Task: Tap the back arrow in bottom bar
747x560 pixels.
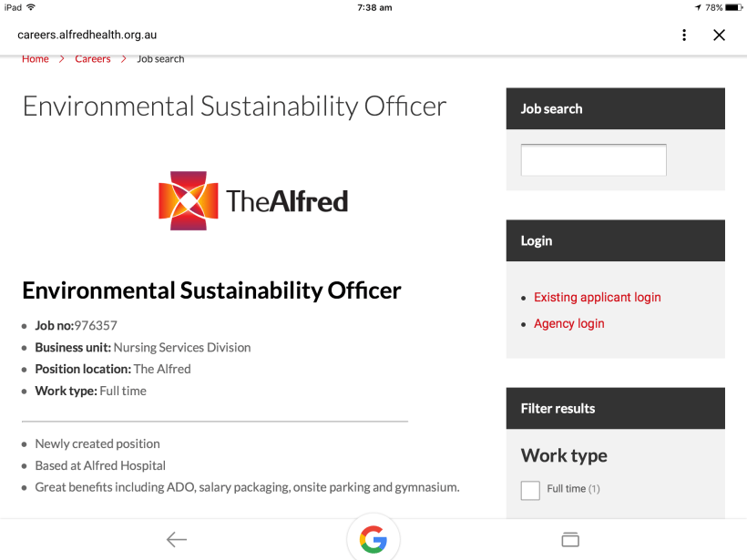Action: pyautogui.click(x=177, y=540)
